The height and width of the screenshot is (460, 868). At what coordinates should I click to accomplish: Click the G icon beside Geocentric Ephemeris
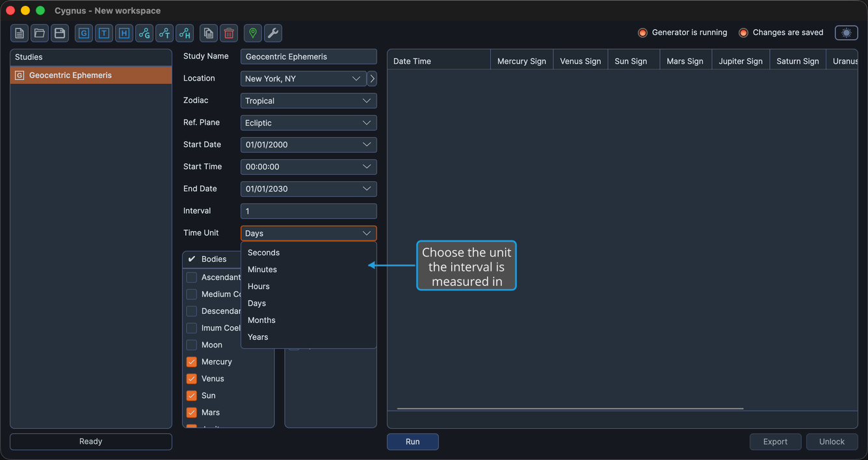click(x=20, y=75)
